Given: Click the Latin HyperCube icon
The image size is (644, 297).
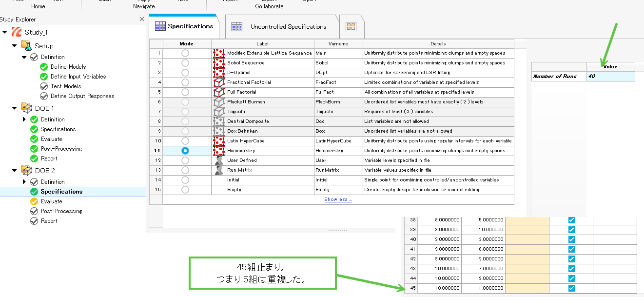Looking at the screenshot, I should (x=219, y=141).
